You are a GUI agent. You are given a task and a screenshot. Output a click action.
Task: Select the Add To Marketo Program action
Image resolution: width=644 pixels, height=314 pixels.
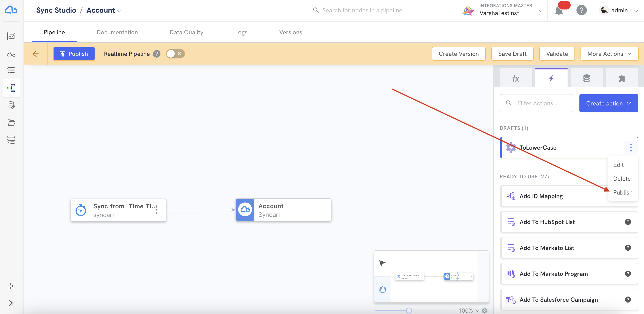[x=569, y=274]
